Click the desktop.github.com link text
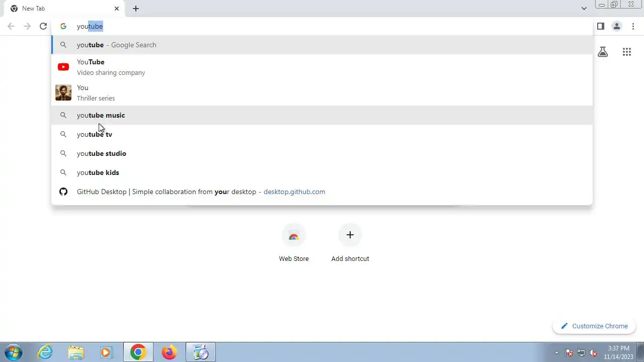Viewport: 644px width, 362px height. point(294,192)
